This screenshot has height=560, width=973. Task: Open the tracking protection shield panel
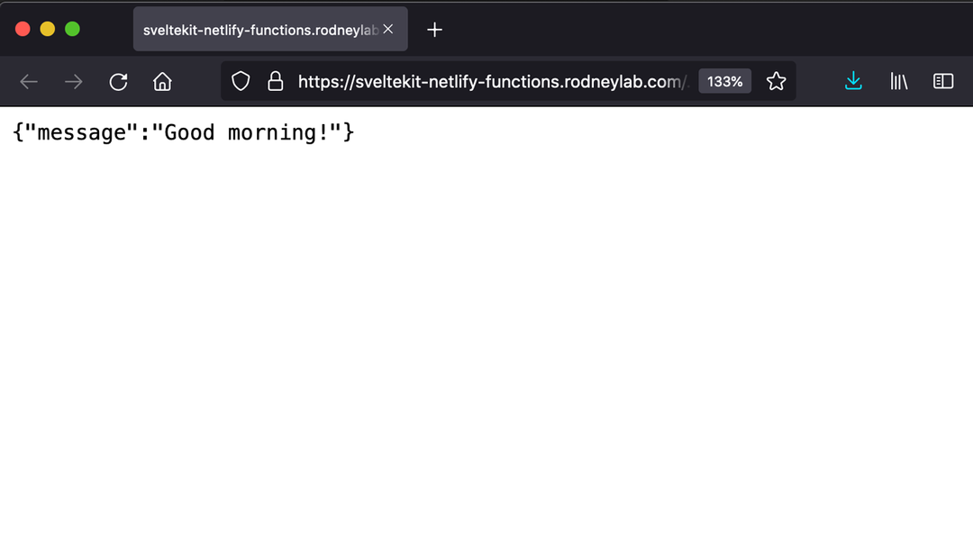pos(241,81)
